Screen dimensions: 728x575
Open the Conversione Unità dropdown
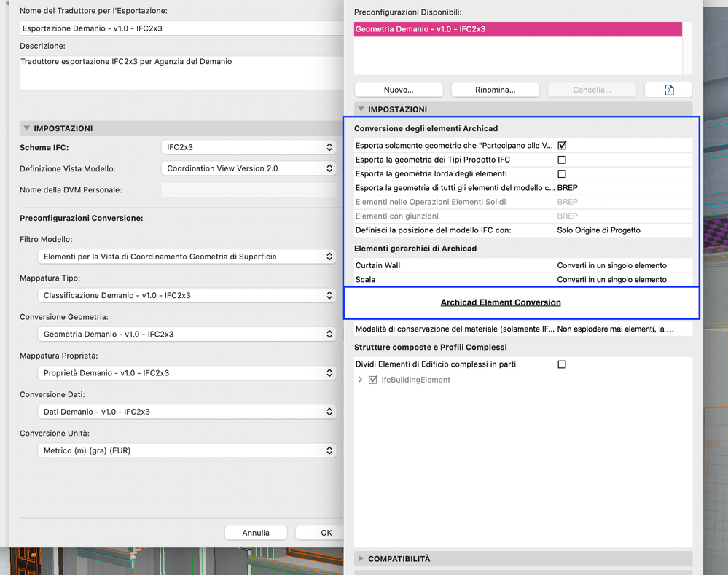(x=187, y=450)
